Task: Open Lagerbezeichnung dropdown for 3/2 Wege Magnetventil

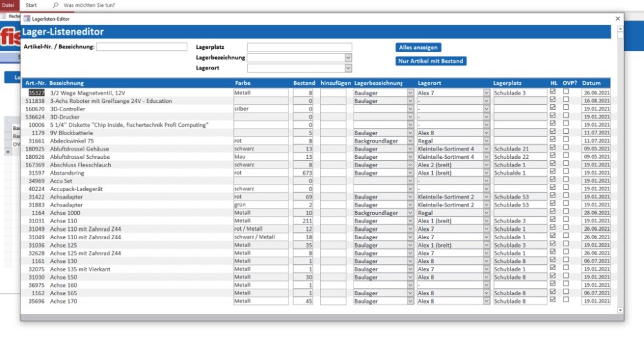Action: (410, 93)
